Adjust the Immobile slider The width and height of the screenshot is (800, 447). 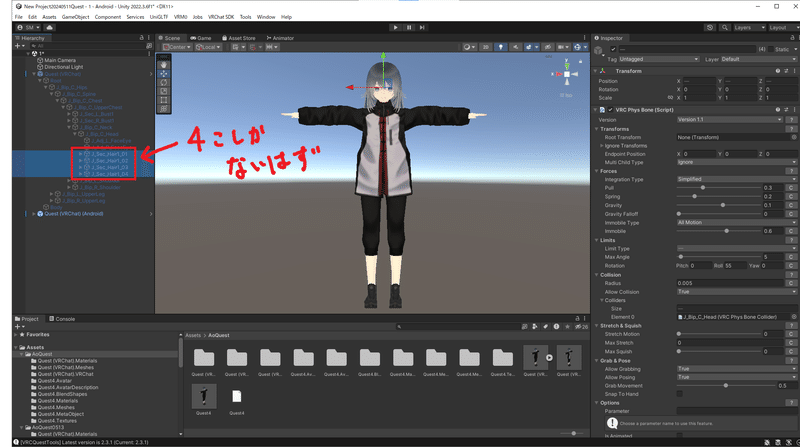(719, 231)
